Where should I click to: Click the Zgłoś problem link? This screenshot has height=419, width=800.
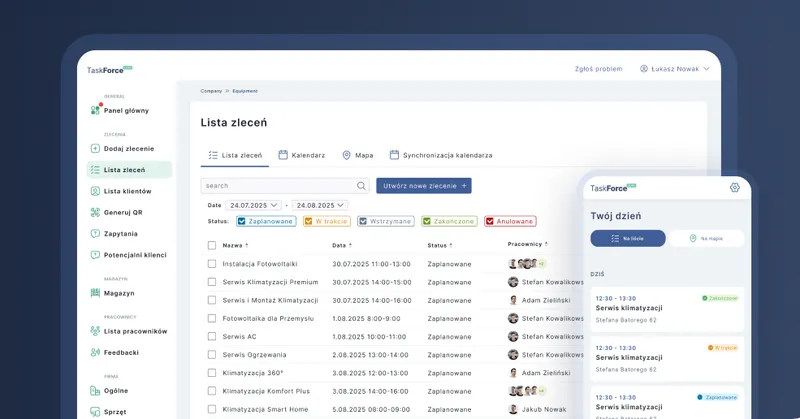coord(598,69)
